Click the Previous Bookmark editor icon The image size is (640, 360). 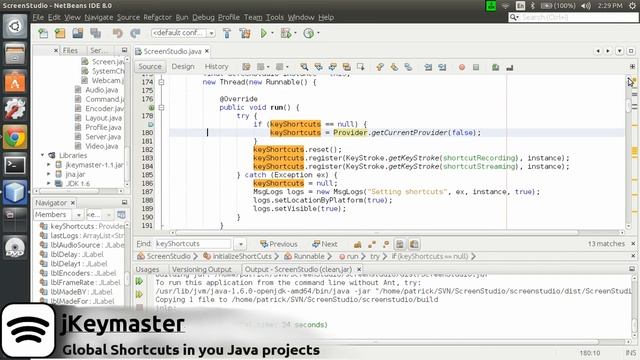pyautogui.click(x=380, y=67)
